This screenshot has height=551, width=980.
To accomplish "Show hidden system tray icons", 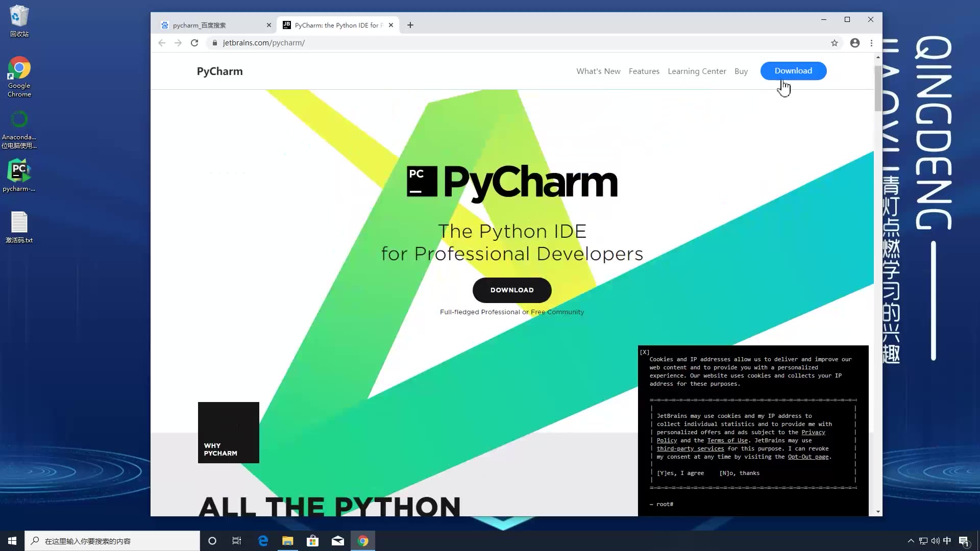I will (911, 541).
